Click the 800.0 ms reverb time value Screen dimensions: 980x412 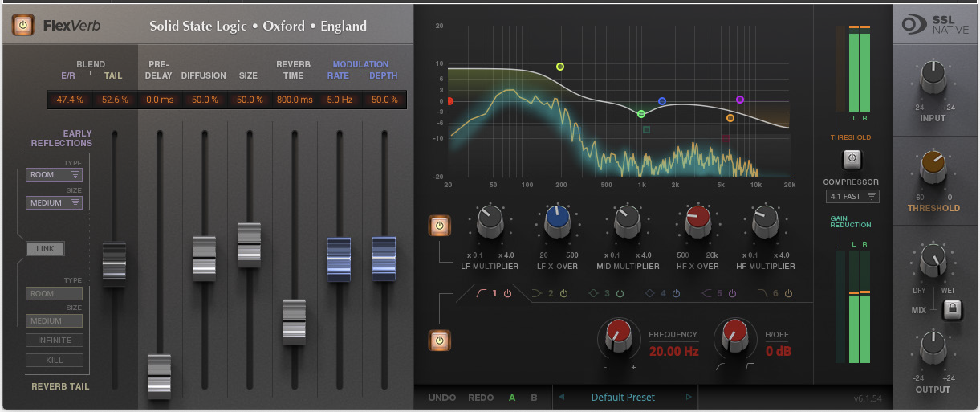(295, 100)
